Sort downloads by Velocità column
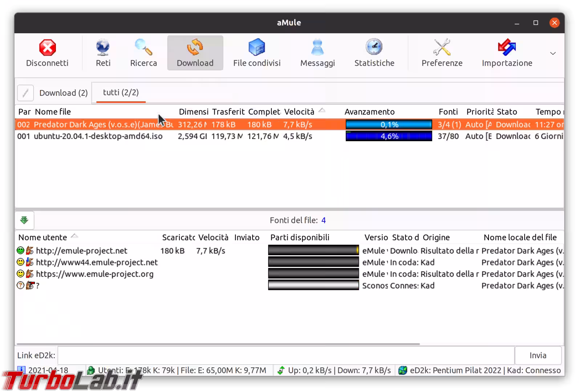579x392 pixels. [299, 112]
